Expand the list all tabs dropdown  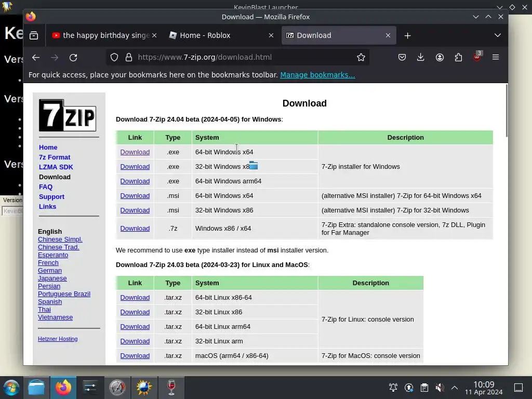pos(497,35)
